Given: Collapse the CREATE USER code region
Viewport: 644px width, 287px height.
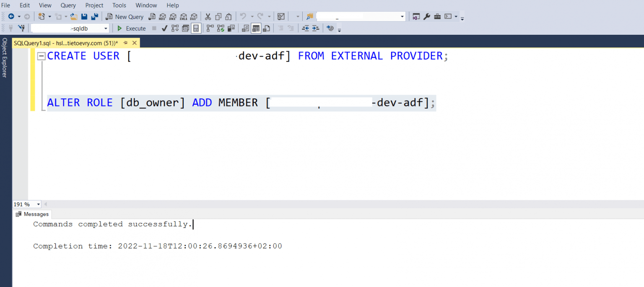Looking at the screenshot, I should point(41,55).
